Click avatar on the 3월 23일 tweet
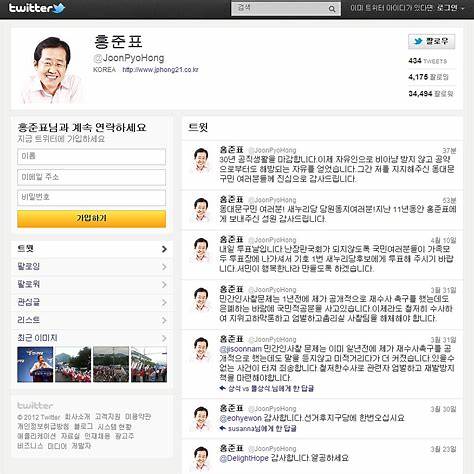The image size is (474, 474). [x=201, y=459]
